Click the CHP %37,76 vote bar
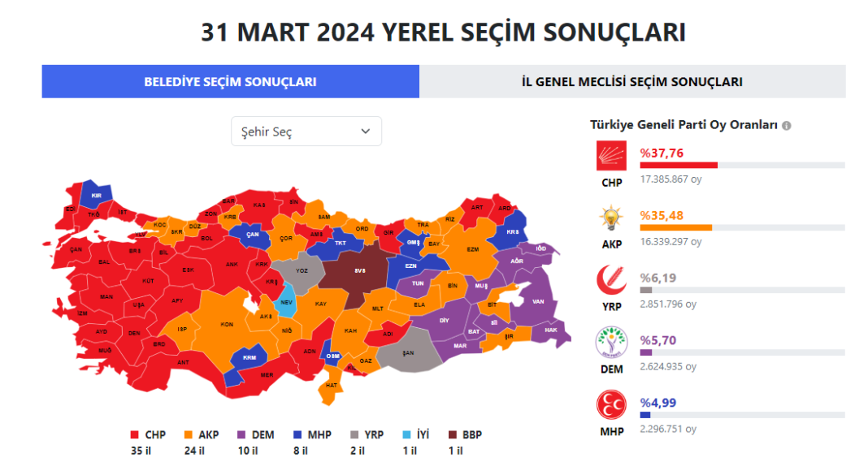 (x=679, y=166)
